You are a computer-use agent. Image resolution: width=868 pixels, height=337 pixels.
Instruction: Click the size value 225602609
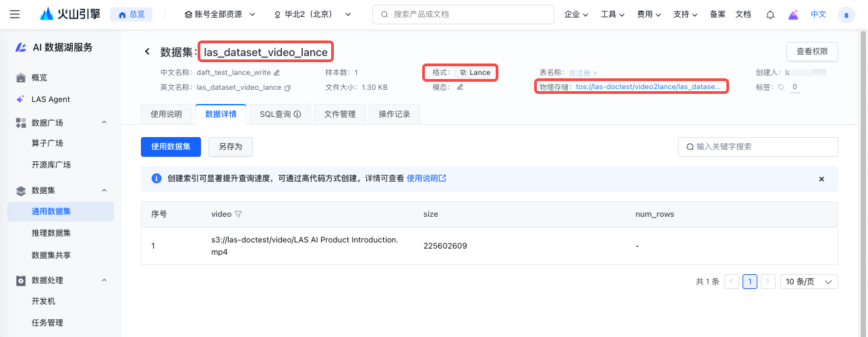[x=445, y=246]
